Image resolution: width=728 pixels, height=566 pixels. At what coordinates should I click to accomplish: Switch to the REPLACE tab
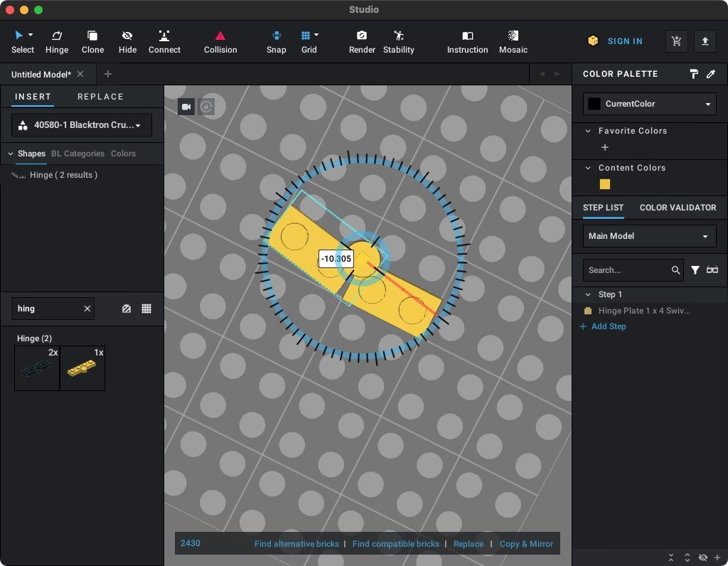[x=100, y=97]
